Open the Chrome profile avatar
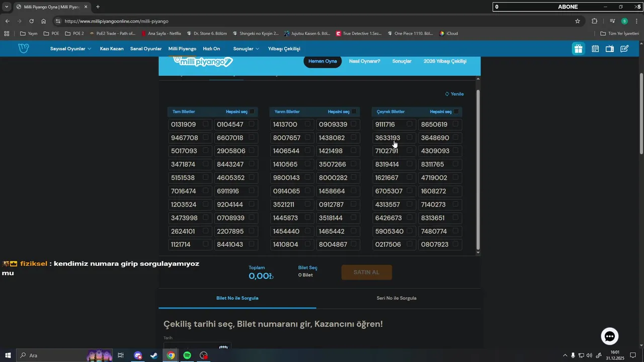The height and width of the screenshot is (362, 644). click(x=624, y=21)
